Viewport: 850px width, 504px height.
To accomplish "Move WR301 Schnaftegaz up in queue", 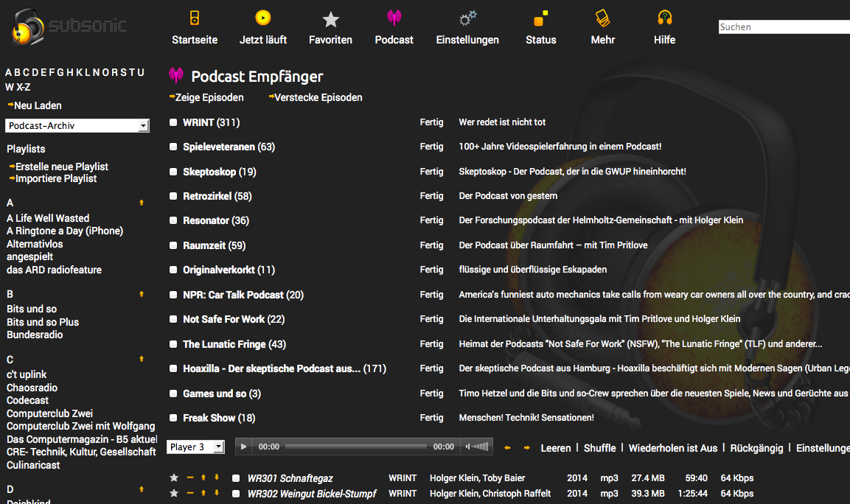I will pos(203,477).
